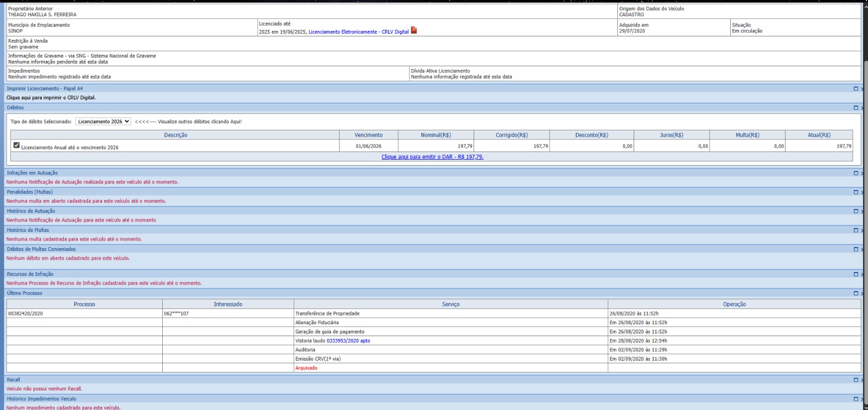Maximize the Recursos de Infração panel

(x=856, y=274)
